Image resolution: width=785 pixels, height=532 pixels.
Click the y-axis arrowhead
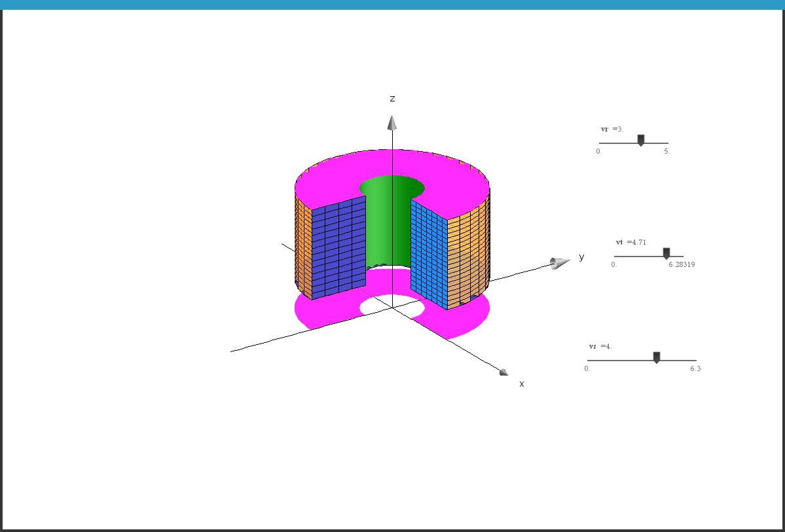[558, 263]
